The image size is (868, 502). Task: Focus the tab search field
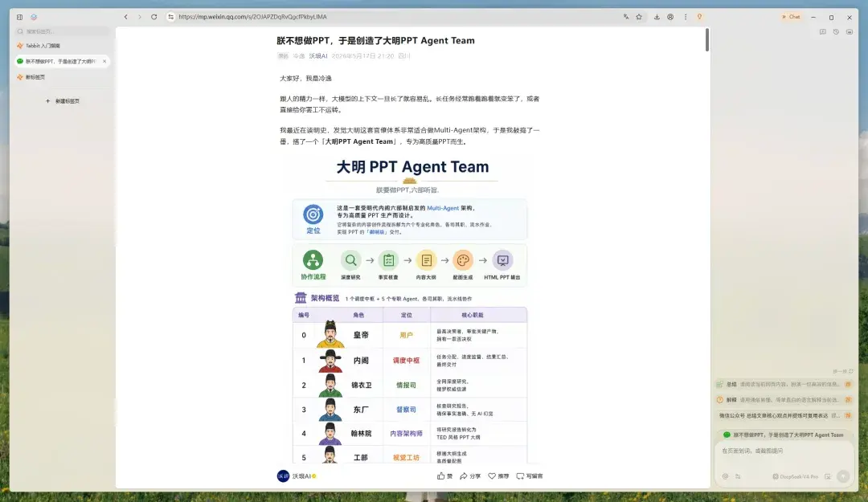(x=62, y=31)
